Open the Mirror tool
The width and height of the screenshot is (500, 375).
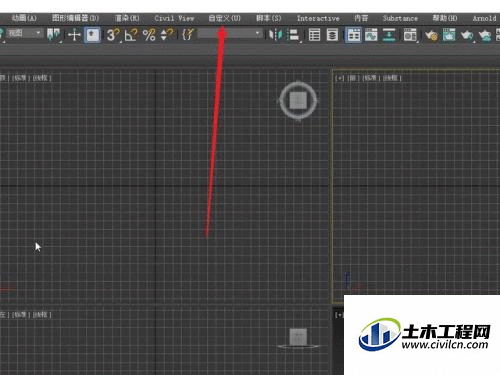(x=275, y=35)
